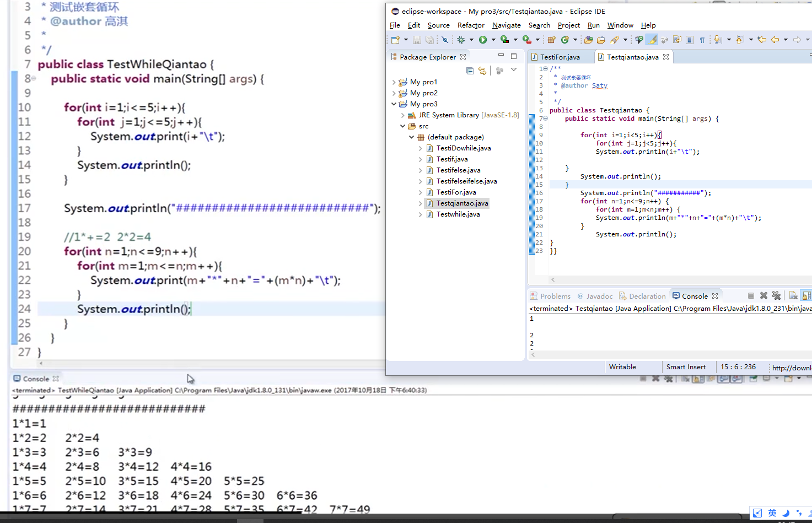Click the Previous Annotation arrow icon
The image size is (812, 523).
pyautogui.click(x=740, y=40)
